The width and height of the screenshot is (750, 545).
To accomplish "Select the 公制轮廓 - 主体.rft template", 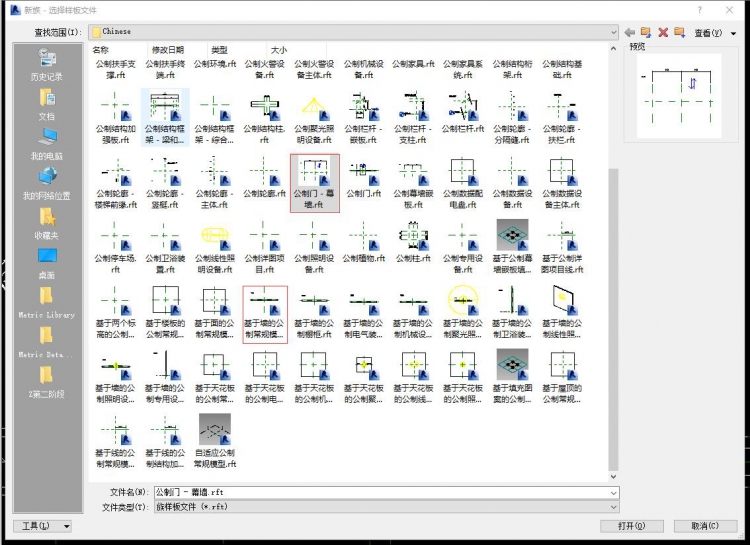I will pos(214,183).
